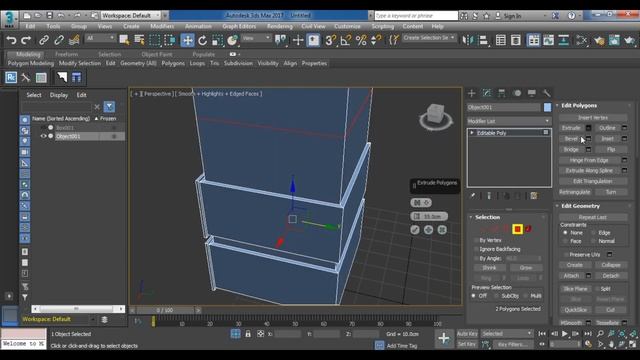Screen dimensions: 640x360
Task: Open Render Setup icon
Action: 599,40
